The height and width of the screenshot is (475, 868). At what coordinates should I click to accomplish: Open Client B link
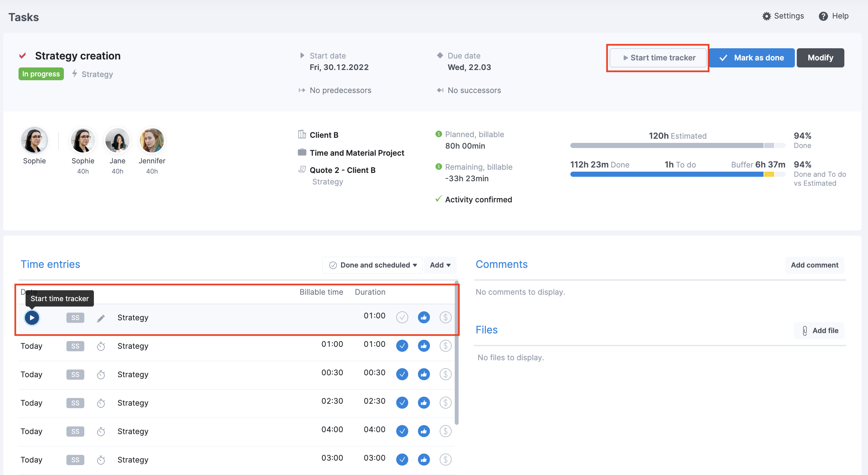point(324,135)
